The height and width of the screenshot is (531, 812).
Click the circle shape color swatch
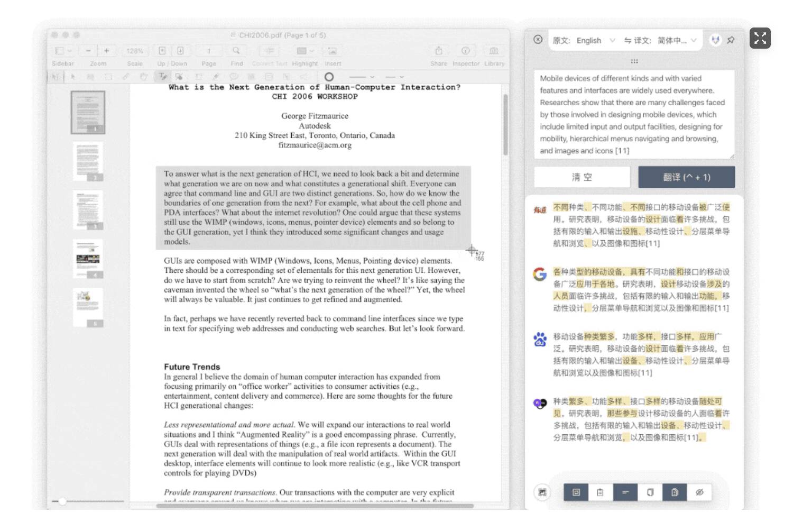pos(329,77)
